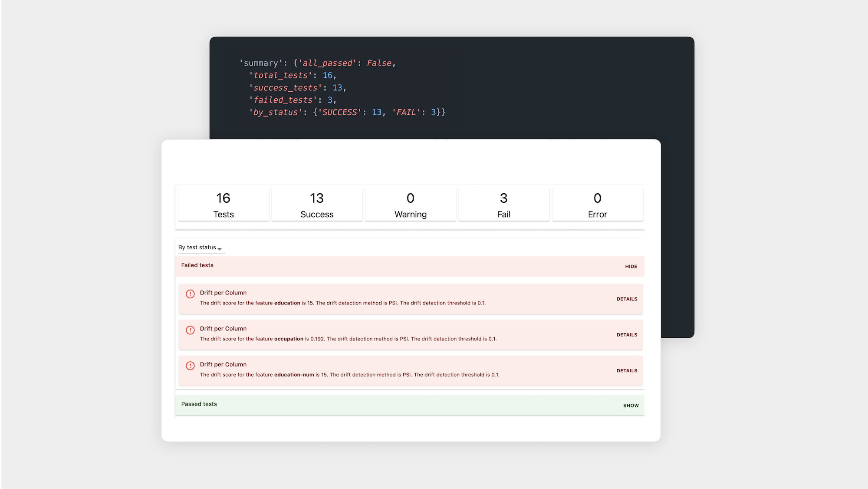This screenshot has height=489, width=868.
Task: Select the 0 Error summary card
Action: (x=598, y=205)
